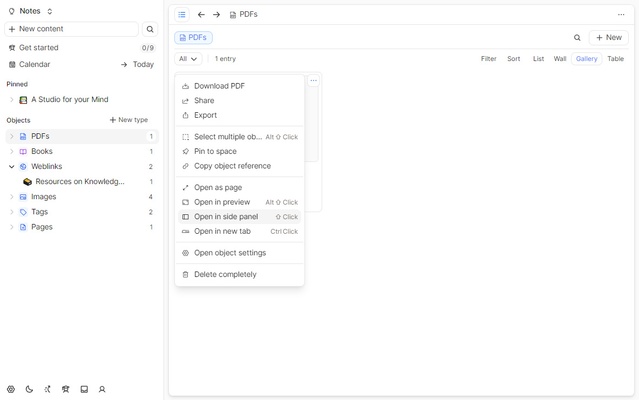Toggle the sidebar list icon
The height and width of the screenshot is (400, 639).
pyautogui.click(x=182, y=15)
